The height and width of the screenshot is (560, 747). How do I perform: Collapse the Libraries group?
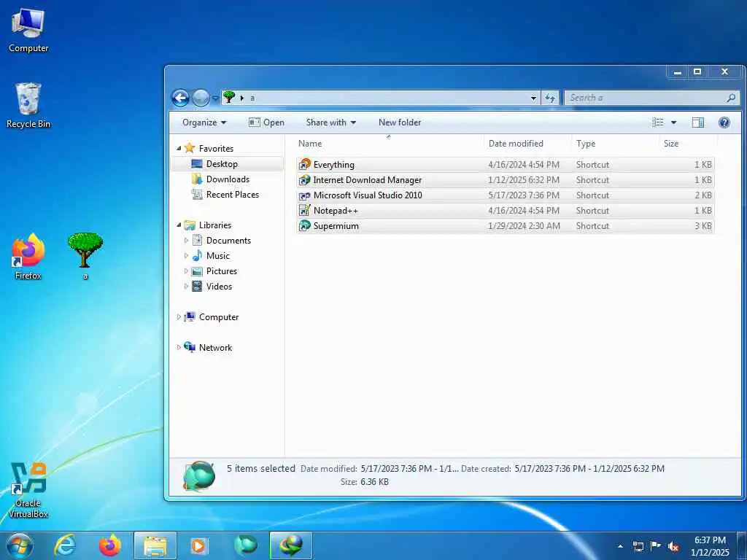tap(179, 225)
